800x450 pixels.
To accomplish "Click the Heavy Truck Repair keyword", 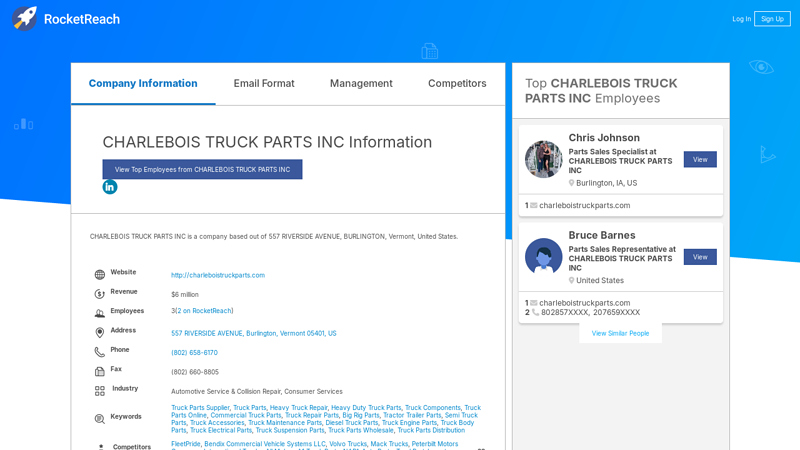I will [298, 408].
